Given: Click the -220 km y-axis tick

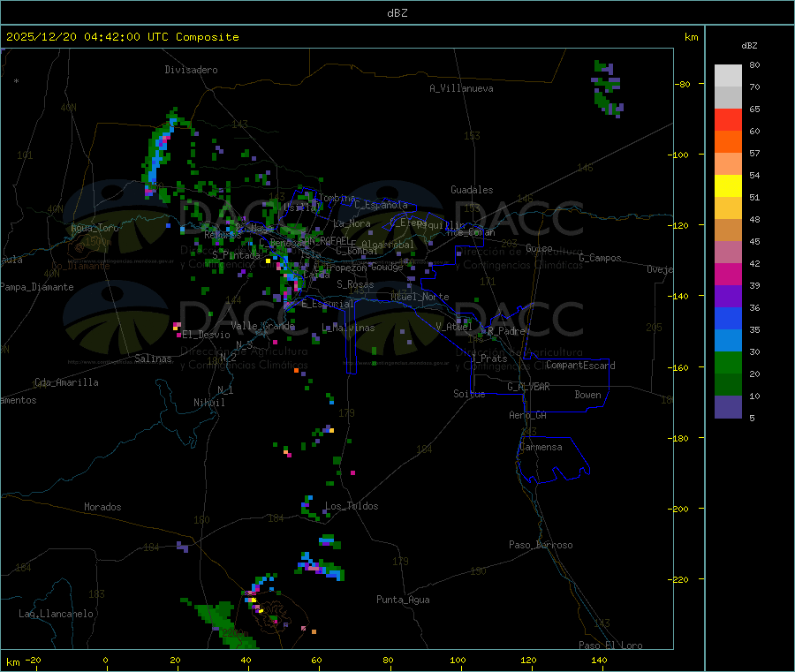Looking at the screenshot, I should pos(680,579).
